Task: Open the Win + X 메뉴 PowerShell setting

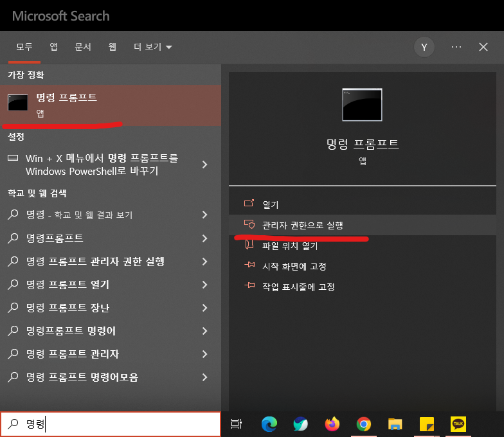Action: point(111,165)
